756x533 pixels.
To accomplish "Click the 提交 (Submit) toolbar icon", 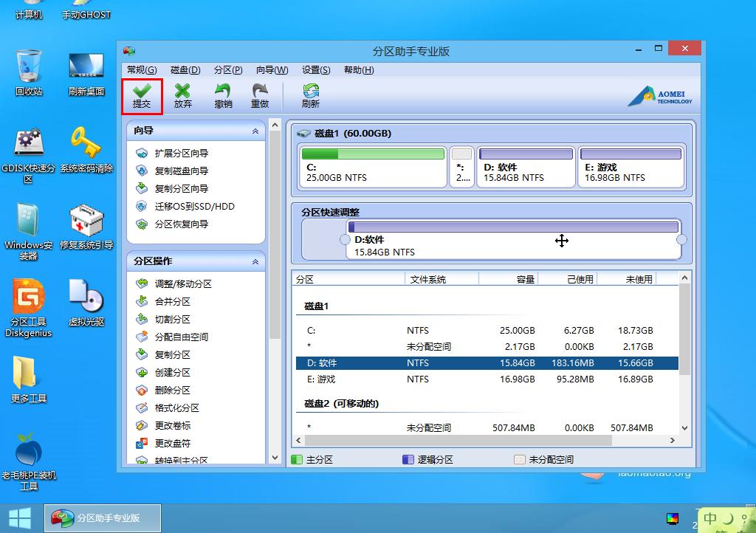I will click(x=142, y=96).
